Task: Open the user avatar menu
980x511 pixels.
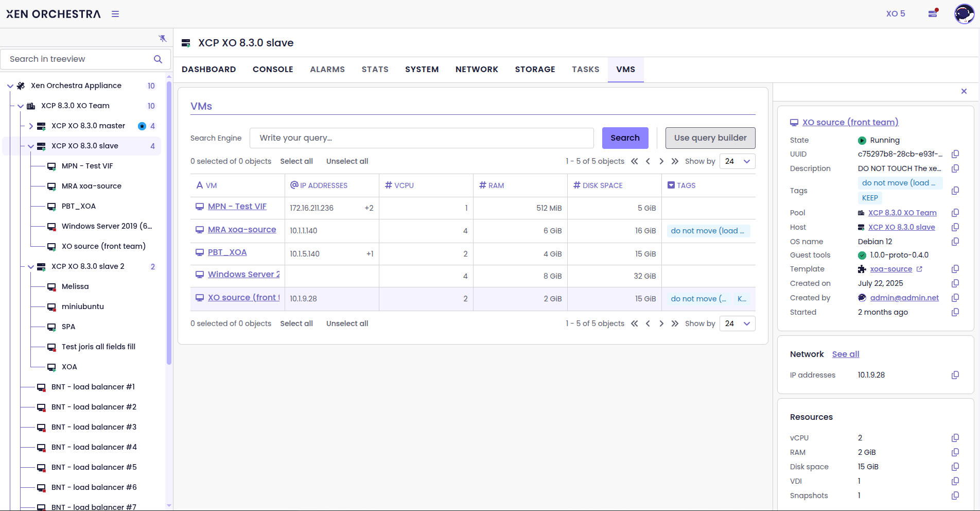Action: [964, 14]
